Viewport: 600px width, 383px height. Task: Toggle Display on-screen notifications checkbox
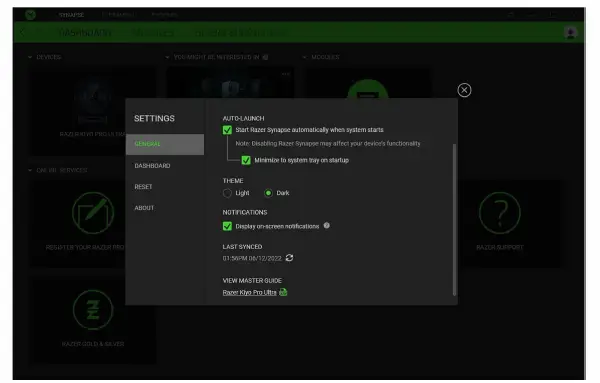pos(227,227)
